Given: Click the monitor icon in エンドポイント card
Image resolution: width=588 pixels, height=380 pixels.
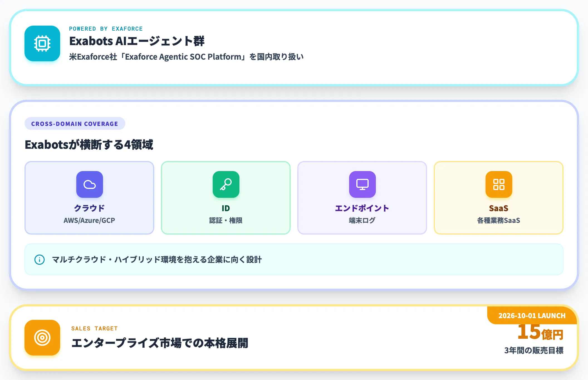Looking at the screenshot, I should coord(362,184).
